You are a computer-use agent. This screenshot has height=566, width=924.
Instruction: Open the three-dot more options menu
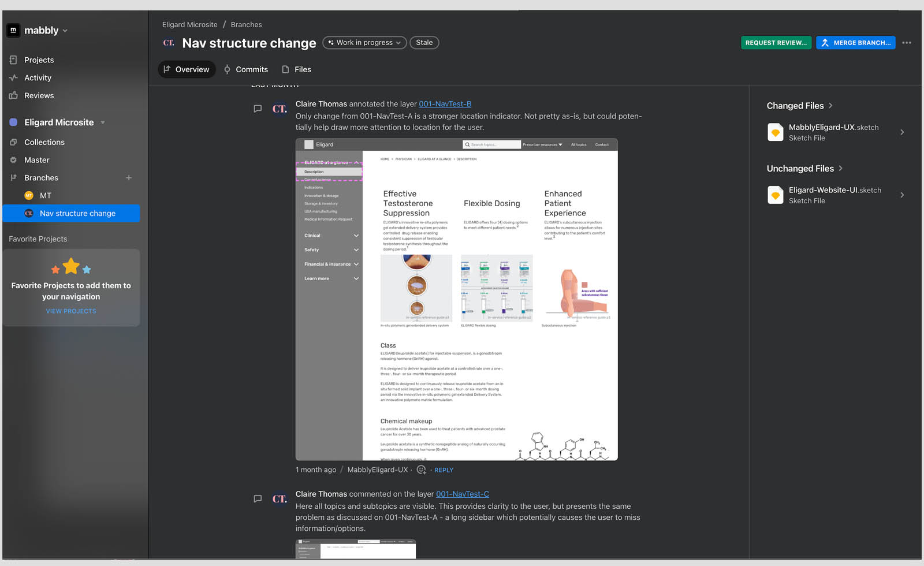coord(907,43)
